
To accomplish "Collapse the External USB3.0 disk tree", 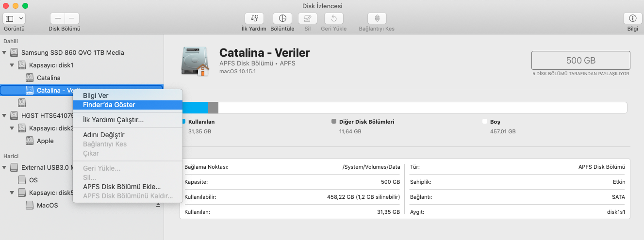I will click(4, 167).
